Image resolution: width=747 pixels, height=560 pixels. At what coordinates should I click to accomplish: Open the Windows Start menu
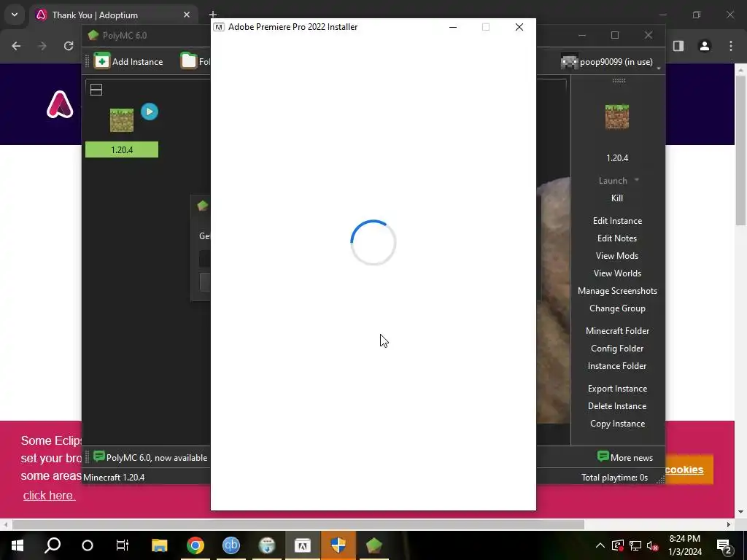click(18, 545)
